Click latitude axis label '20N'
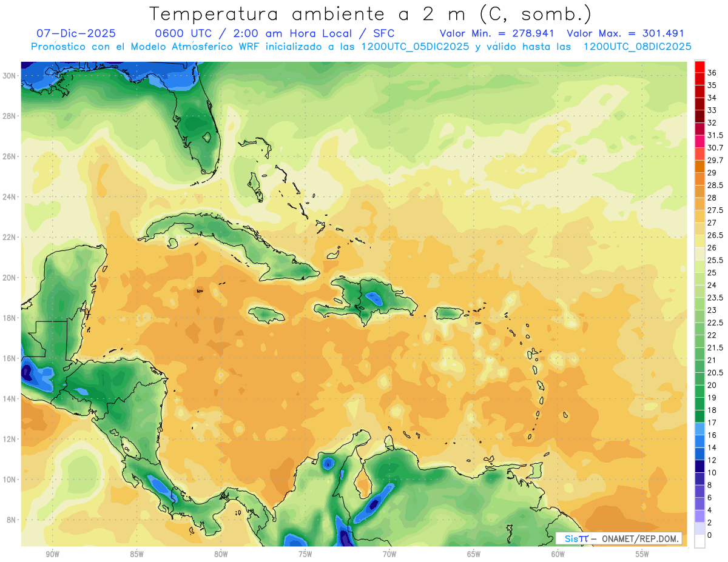This screenshot has height=562, width=728. tap(10, 278)
